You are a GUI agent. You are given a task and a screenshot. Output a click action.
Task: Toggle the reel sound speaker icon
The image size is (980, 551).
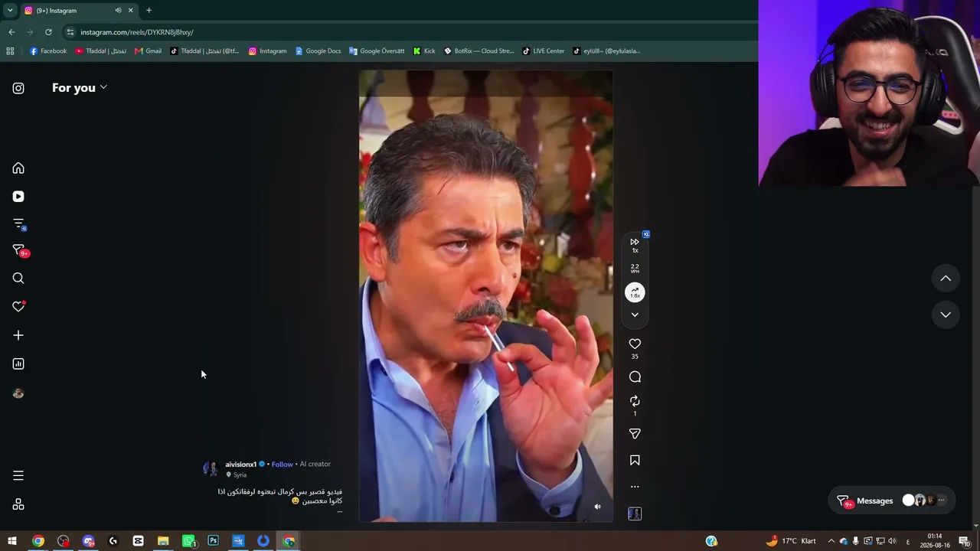(598, 507)
